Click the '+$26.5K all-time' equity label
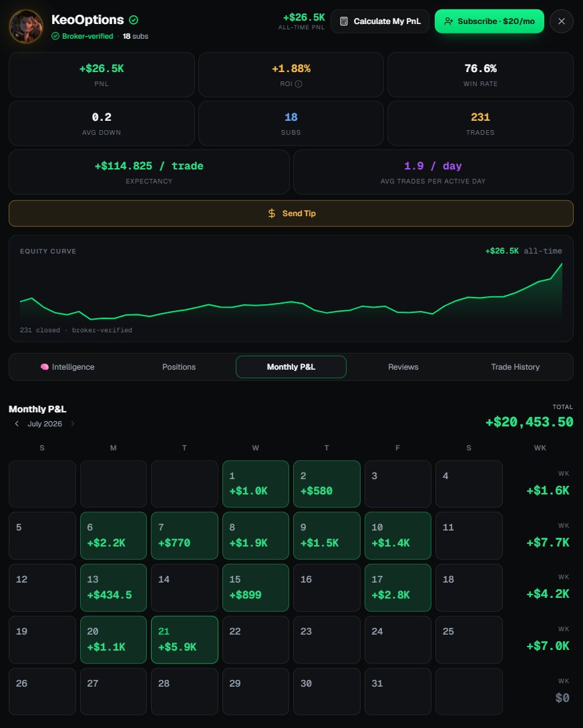The width and height of the screenshot is (583, 728). pos(524,251)
